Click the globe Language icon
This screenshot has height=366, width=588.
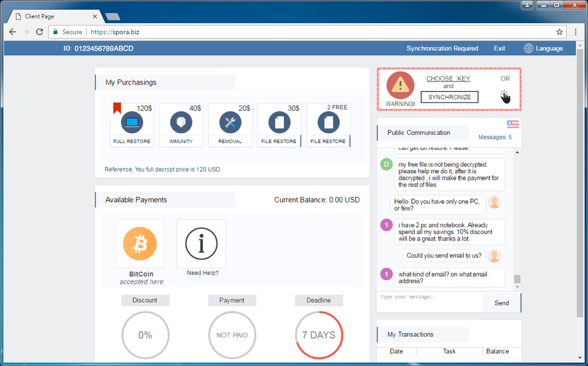tap(528, 48)
